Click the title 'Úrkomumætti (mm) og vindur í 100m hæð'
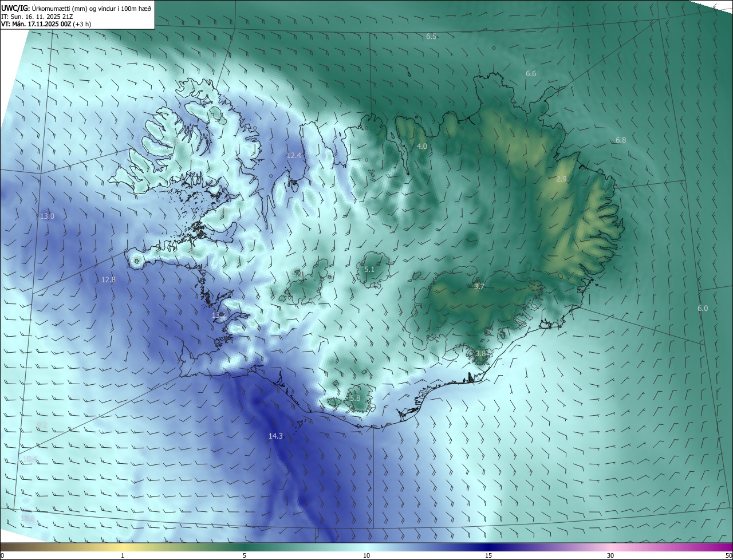The image size is (733, 560). (90, 8)
